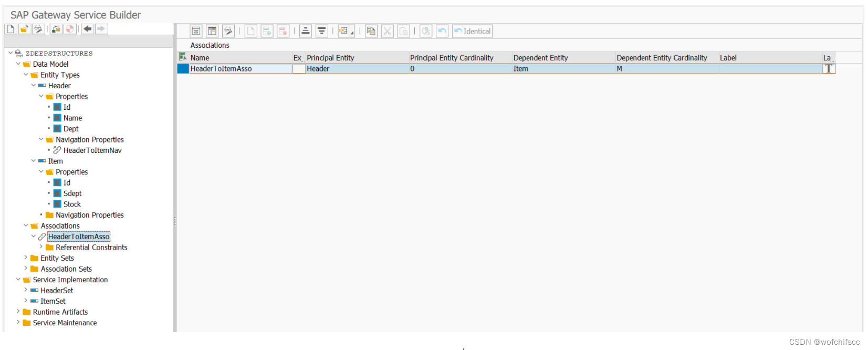Expand the Referential Constraints folder

tap(41, 247)
